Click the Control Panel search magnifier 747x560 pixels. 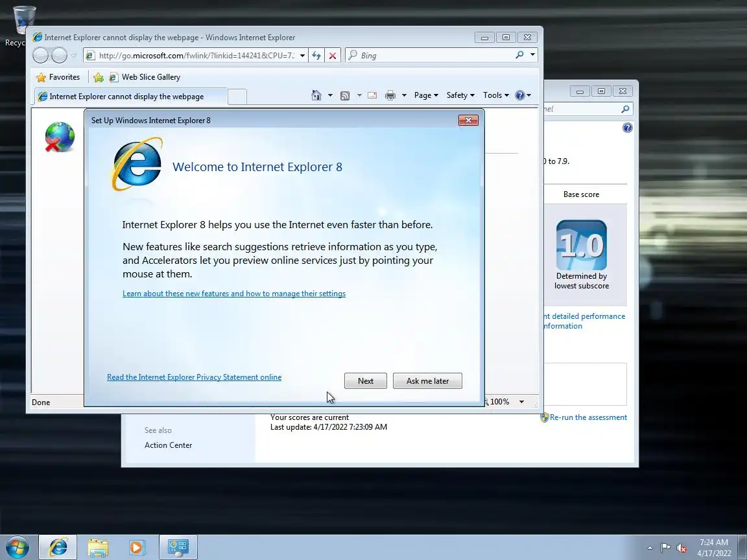[625, 109]
